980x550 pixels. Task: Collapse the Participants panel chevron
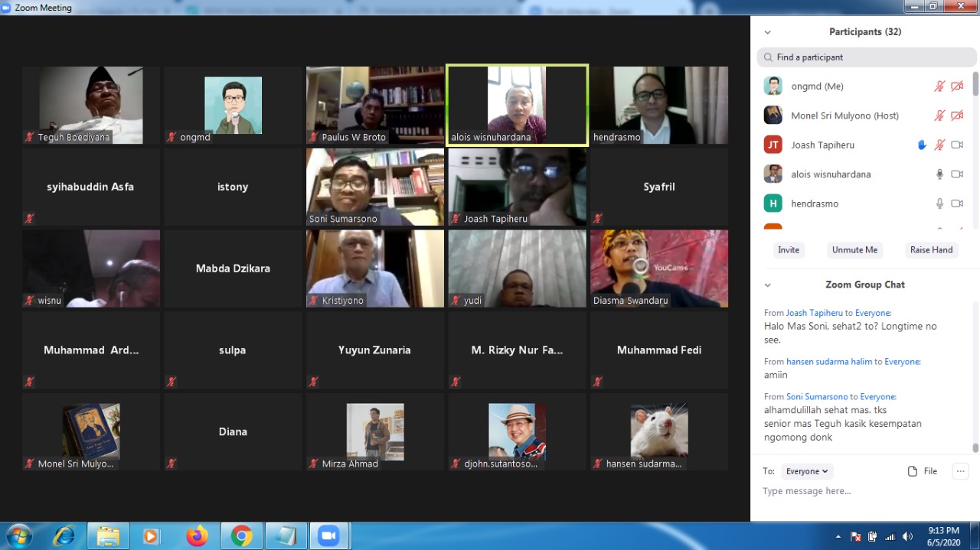(768, 32)
